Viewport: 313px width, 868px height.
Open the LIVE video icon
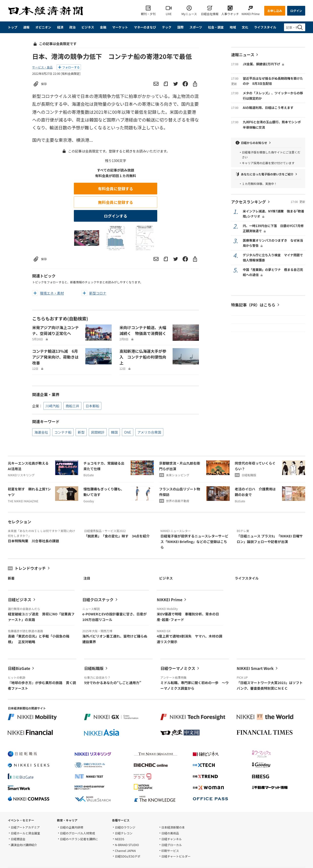(x=169, y=8)
